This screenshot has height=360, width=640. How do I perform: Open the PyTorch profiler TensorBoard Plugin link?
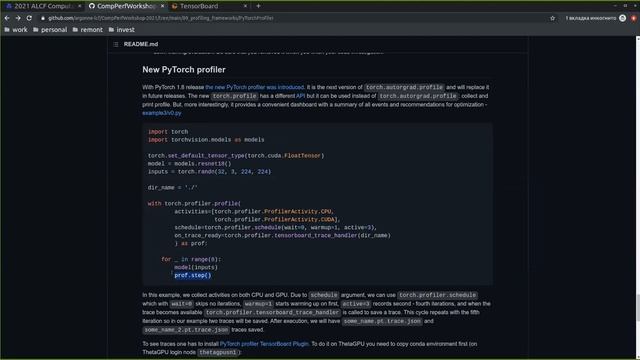[264, 344]
